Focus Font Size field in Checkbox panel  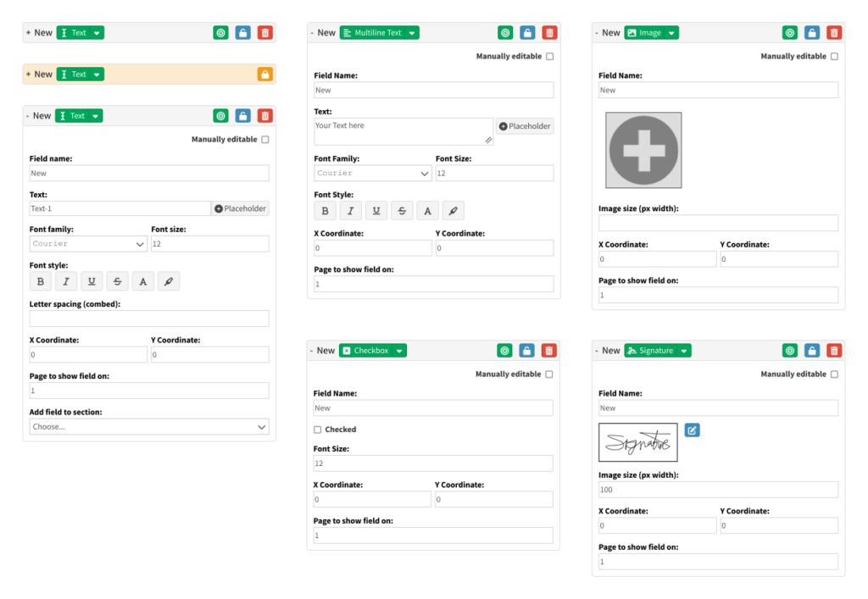point(433,463)
